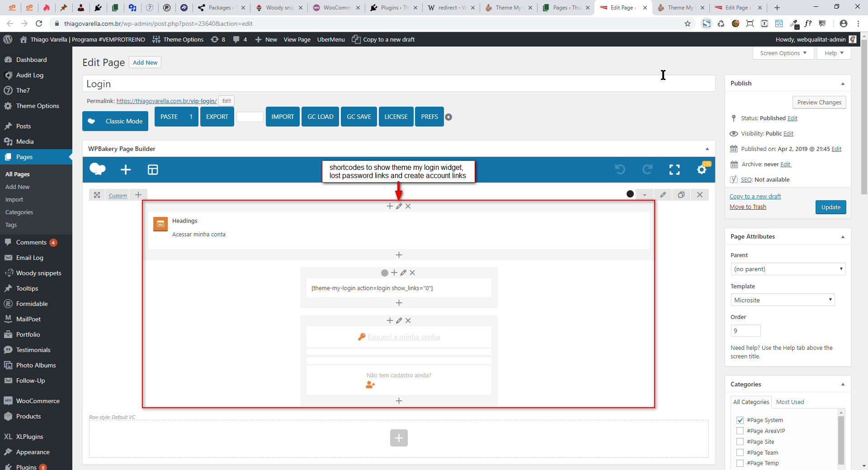Bookmark this page with the star icon
This screenshot has width=868, height=470.
pyautogui.click(x=688, y=23)
